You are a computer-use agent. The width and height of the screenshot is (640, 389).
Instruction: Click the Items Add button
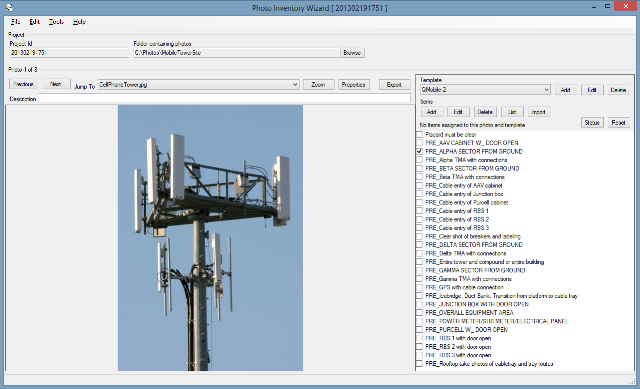[x=431, y=112]
